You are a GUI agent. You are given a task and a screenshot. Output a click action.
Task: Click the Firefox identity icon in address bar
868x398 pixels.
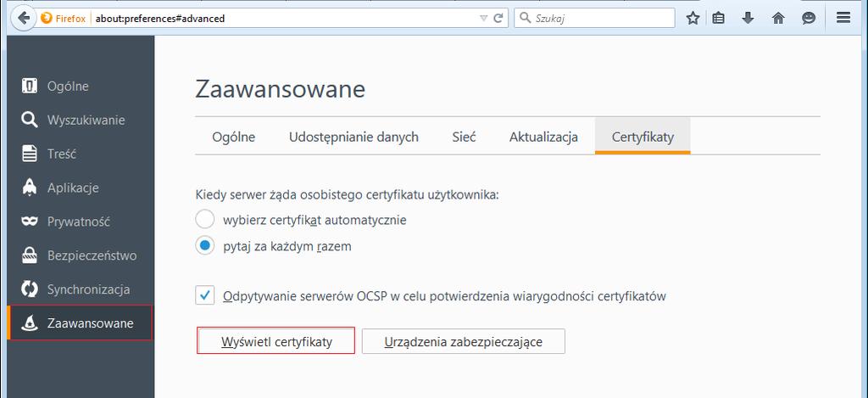[46, 19]
